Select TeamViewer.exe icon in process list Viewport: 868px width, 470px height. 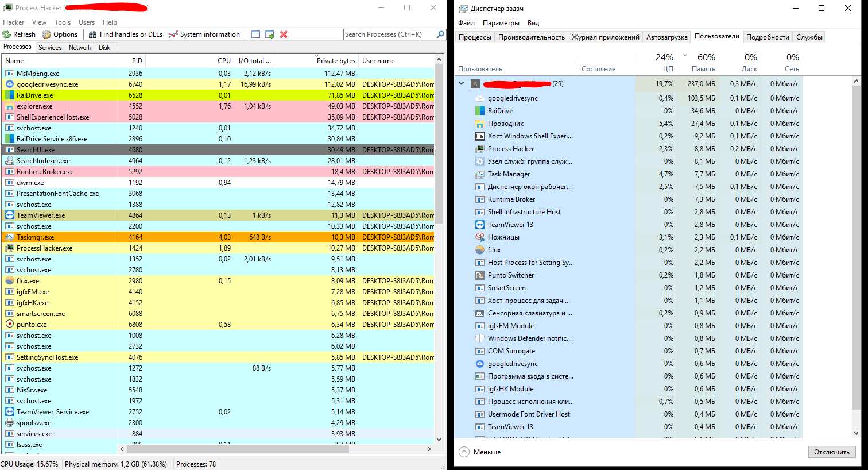pyautogui.click(x=10, y=215)
